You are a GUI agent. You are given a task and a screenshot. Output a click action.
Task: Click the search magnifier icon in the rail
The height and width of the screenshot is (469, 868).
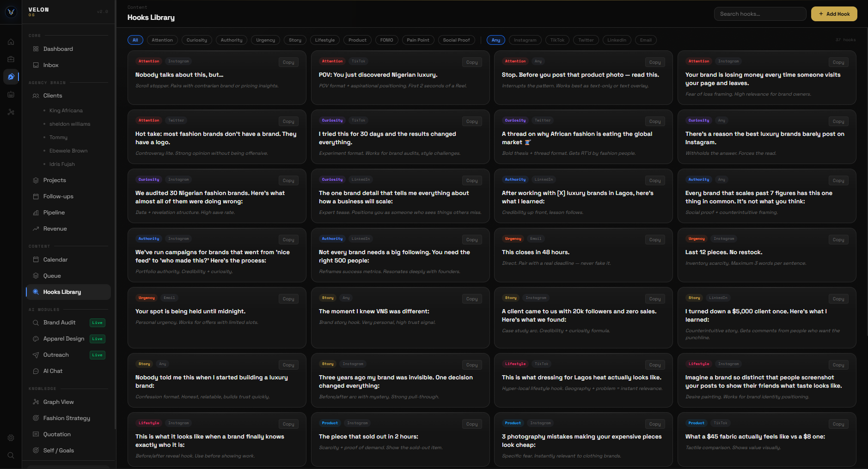click(x=11, y=456)
